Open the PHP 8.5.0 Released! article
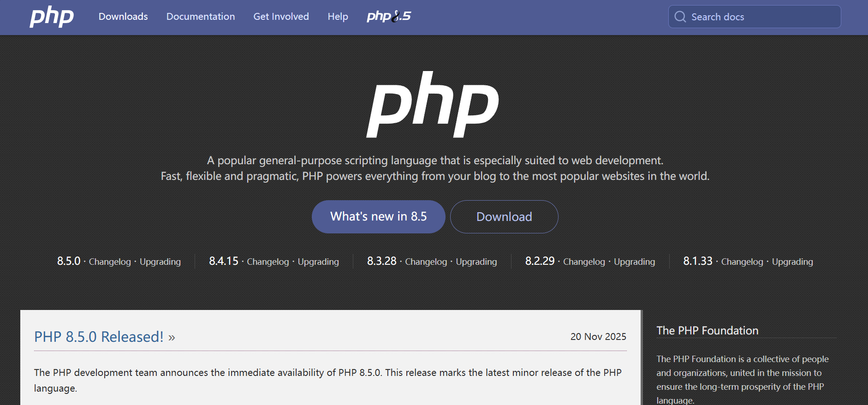 tap(105, 337)
